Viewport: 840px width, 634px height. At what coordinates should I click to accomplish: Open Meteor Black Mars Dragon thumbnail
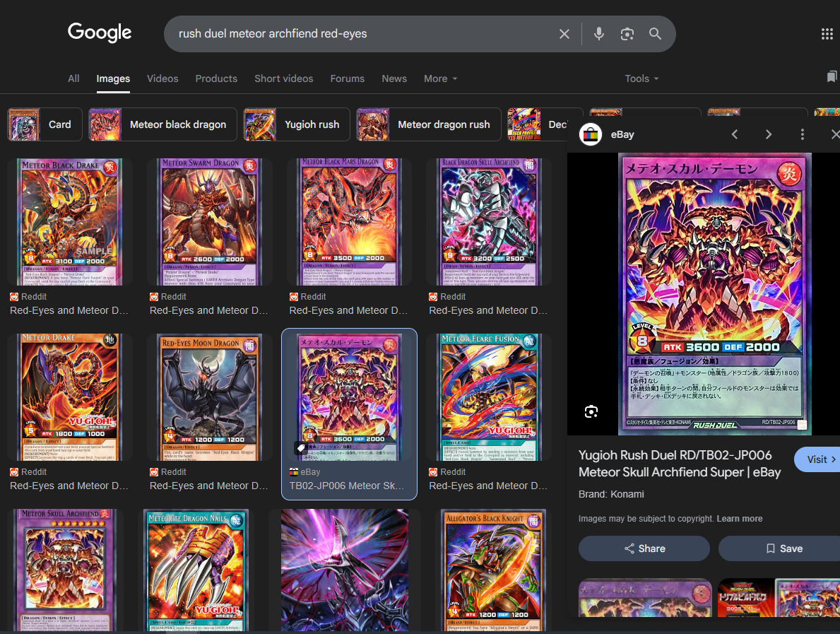click(x=349, y=222)
